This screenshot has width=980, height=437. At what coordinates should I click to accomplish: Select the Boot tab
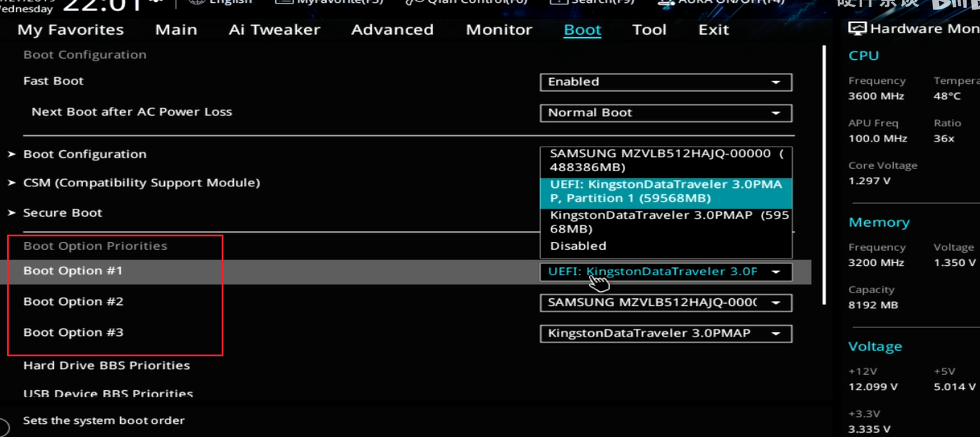(x=583, y=30)
